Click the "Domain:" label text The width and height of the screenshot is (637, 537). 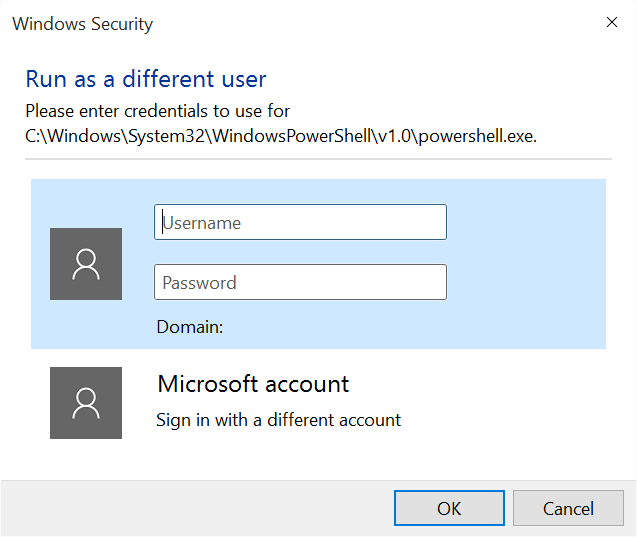[190, 327]
